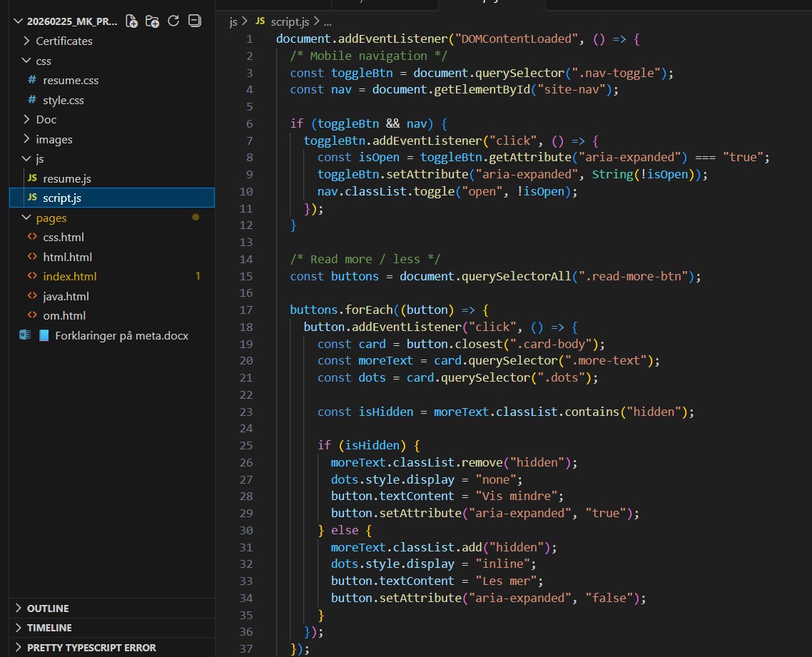Click line number 1 in gutter

tap(250, 39)
